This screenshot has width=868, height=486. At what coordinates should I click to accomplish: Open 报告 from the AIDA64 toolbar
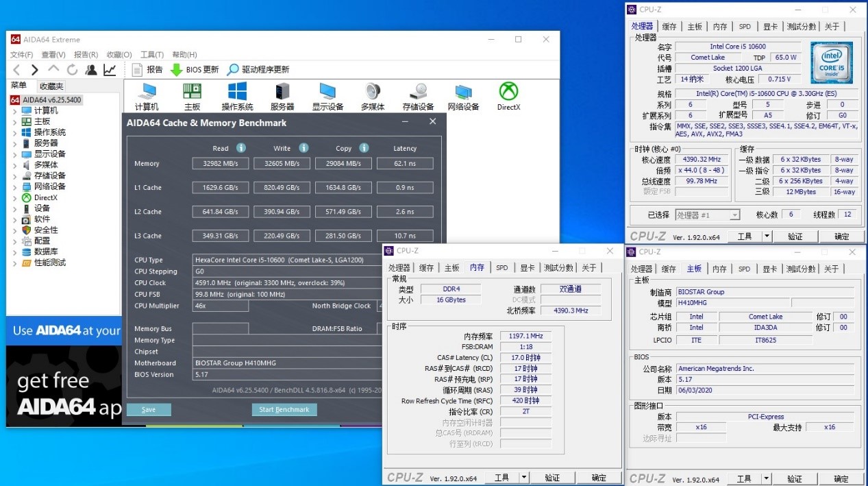[x=147, y=70]
